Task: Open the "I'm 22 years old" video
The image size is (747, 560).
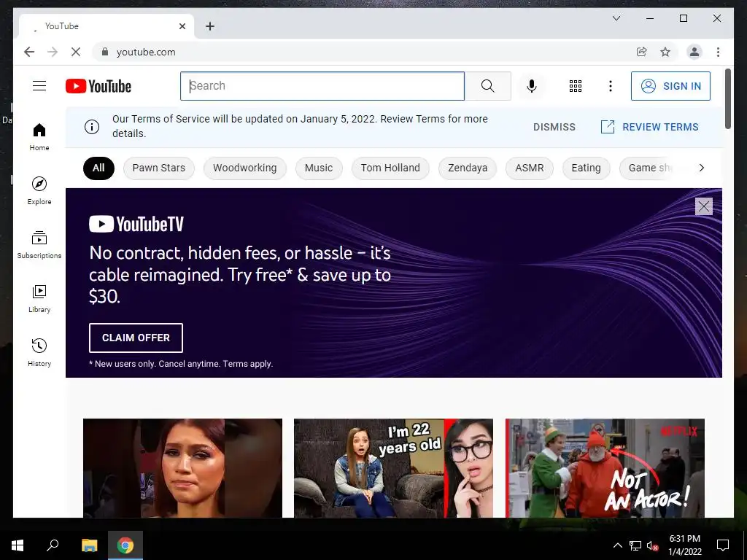Action: click(x=393, y=468)
